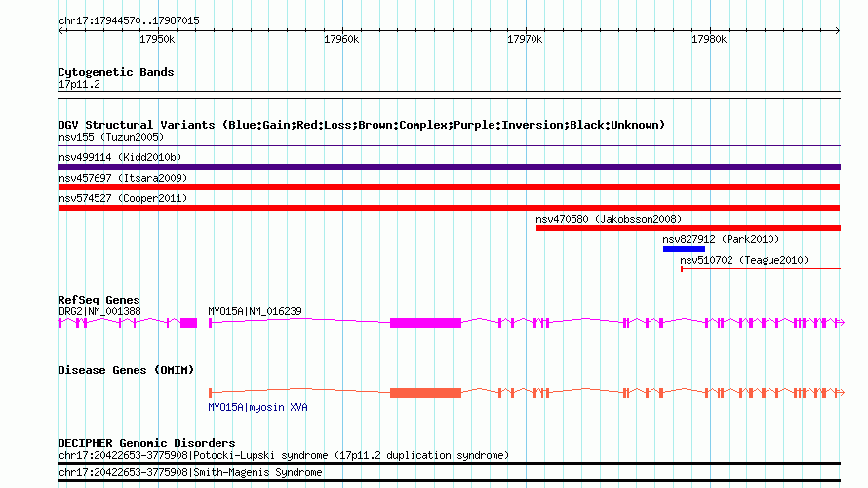This screenshot has height=488, width=868.
Task: Open the nsv510702 (Teague2010) variant label
Action: [744, 260]
